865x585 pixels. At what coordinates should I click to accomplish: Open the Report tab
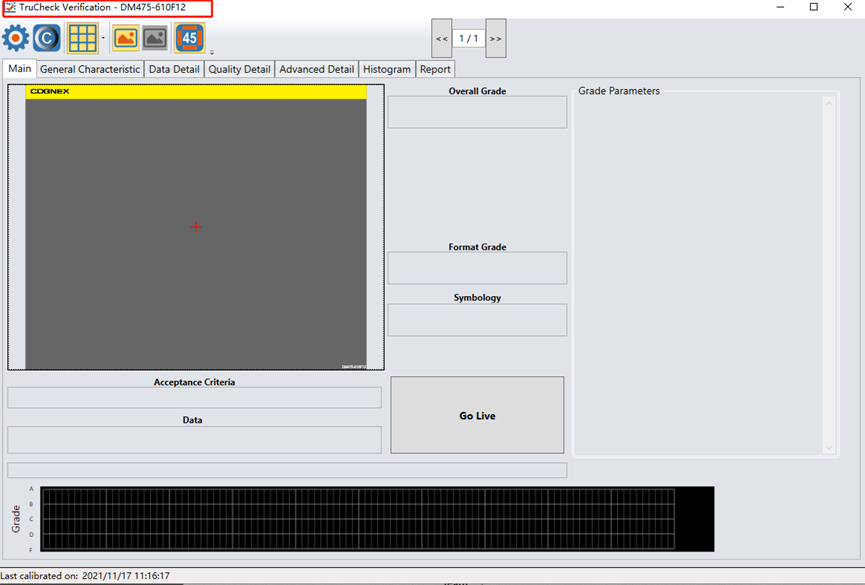435,69
